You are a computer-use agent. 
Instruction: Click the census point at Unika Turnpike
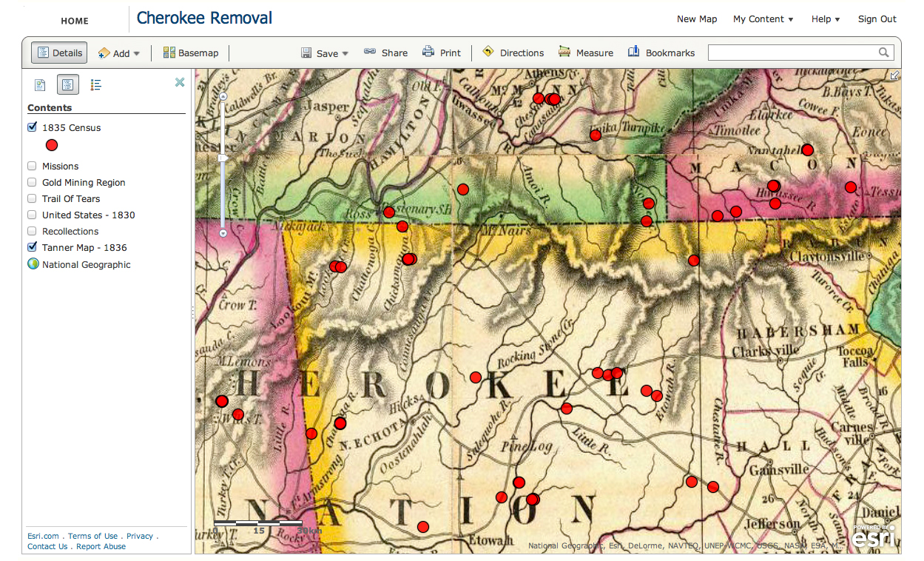tap(596, 135)
